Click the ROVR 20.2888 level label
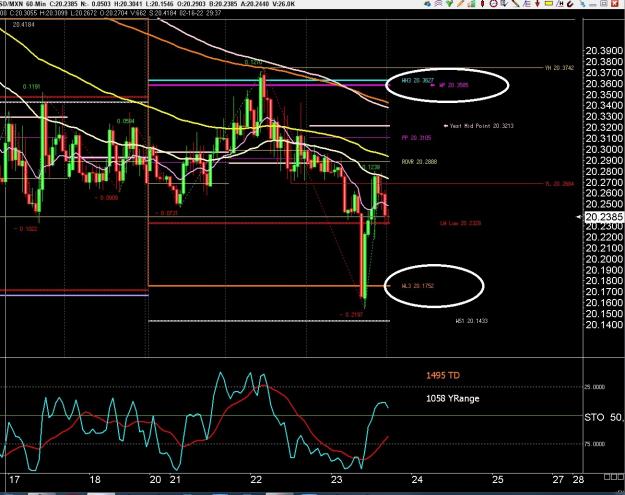 (419, 162)
